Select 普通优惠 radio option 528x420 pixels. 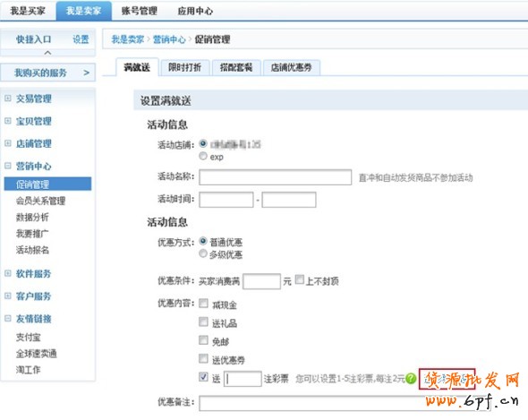click(203, 241)
